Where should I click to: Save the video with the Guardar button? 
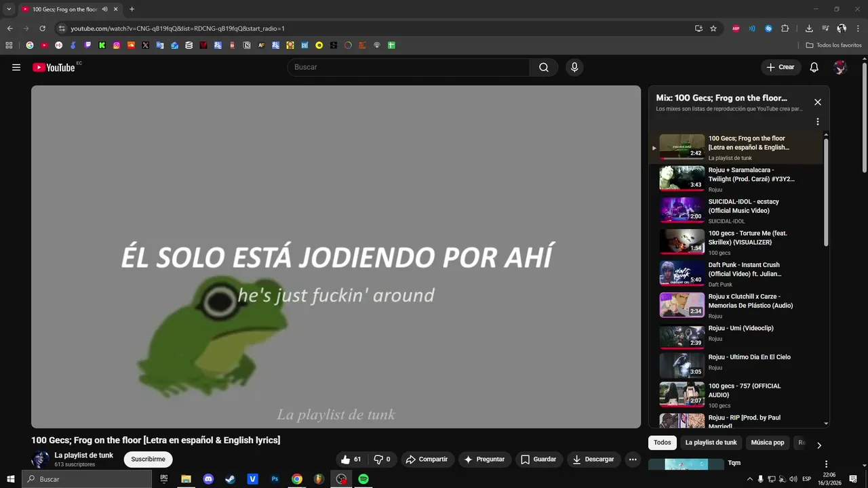pos(538,459)
